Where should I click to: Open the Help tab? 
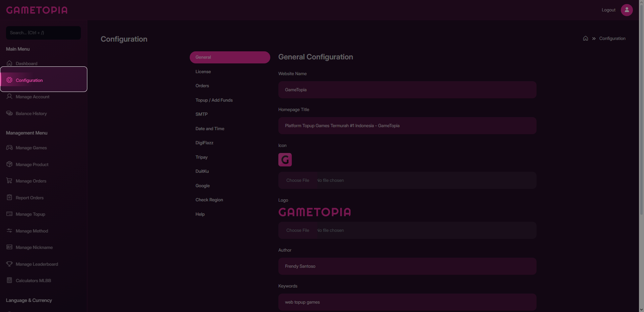(230, 214)
